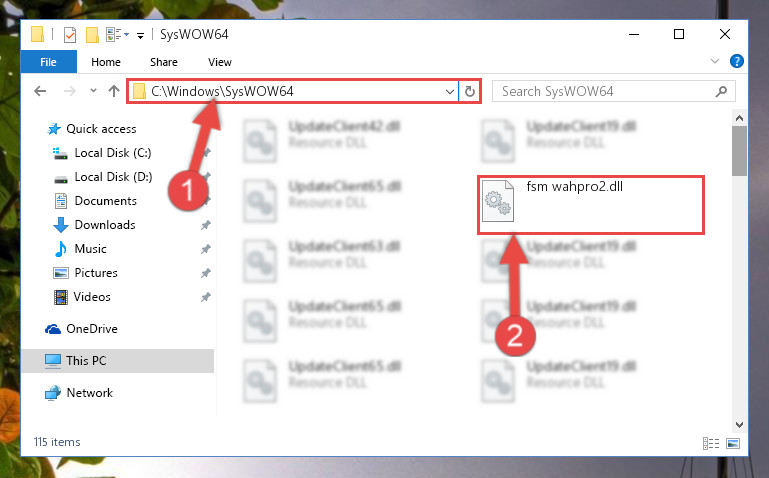Select the fsm wahpro2.dll file
769x478 pixels.
point(590,204)
